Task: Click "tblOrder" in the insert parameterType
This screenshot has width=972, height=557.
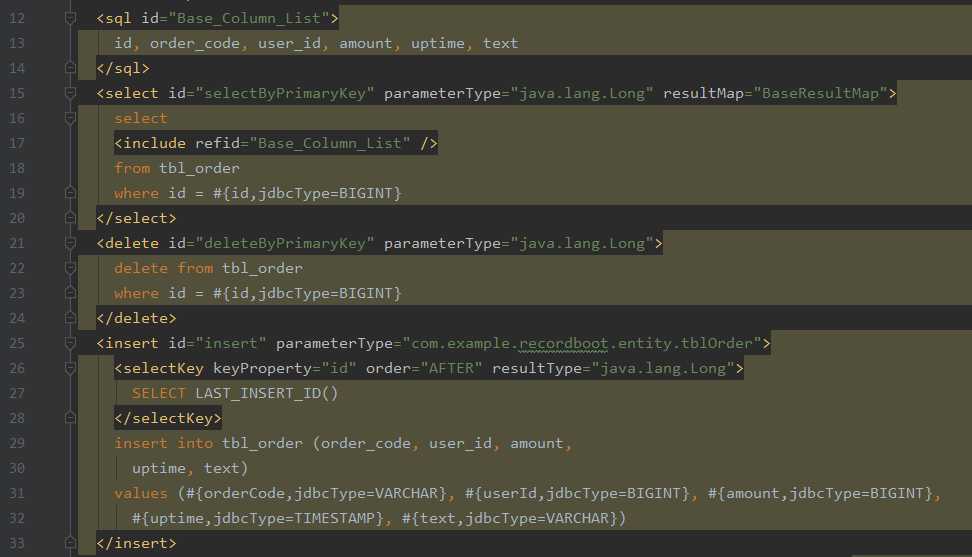Action: click(x=716, y=343)
